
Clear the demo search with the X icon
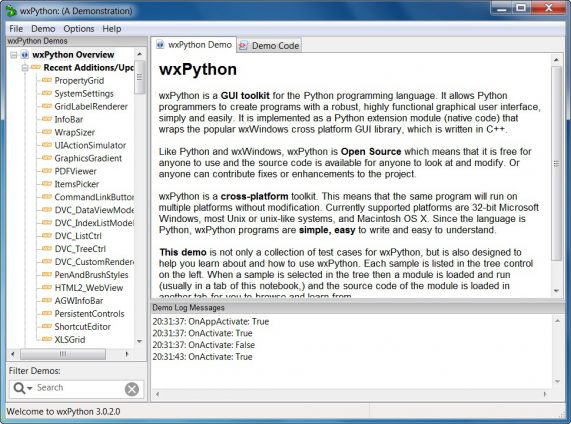132,389
